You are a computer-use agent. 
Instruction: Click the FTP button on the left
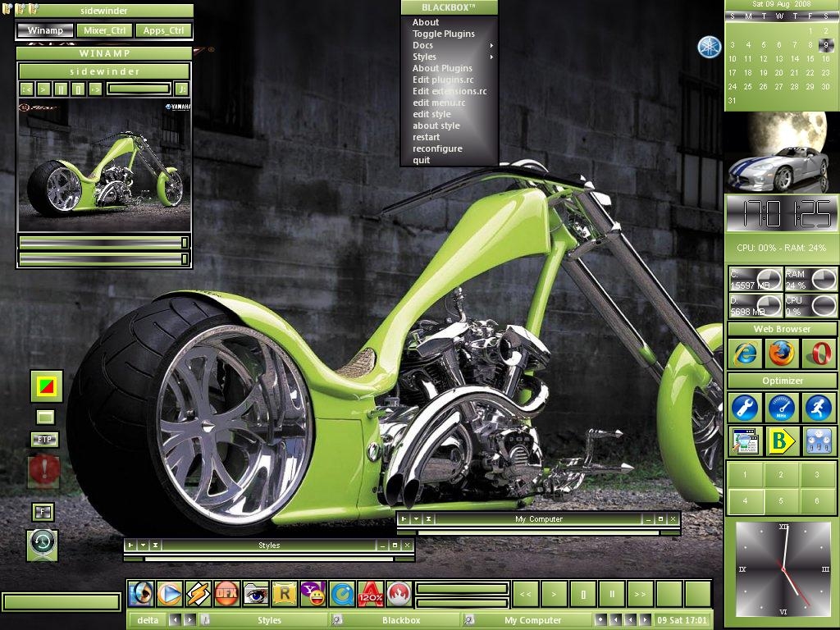tap(44, 440)
